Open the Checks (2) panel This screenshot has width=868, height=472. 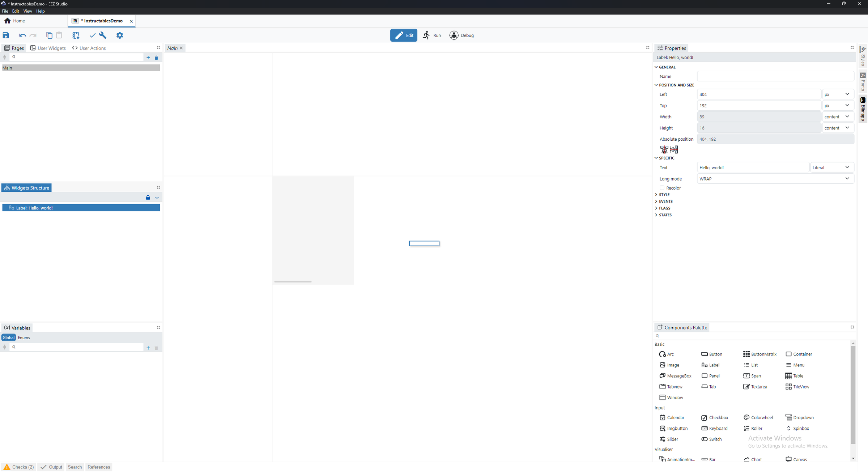click(19, 467)
